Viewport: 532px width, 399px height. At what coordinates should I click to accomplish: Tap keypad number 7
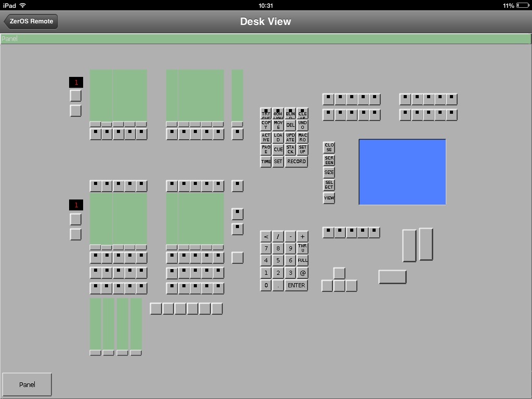point(266,248)
